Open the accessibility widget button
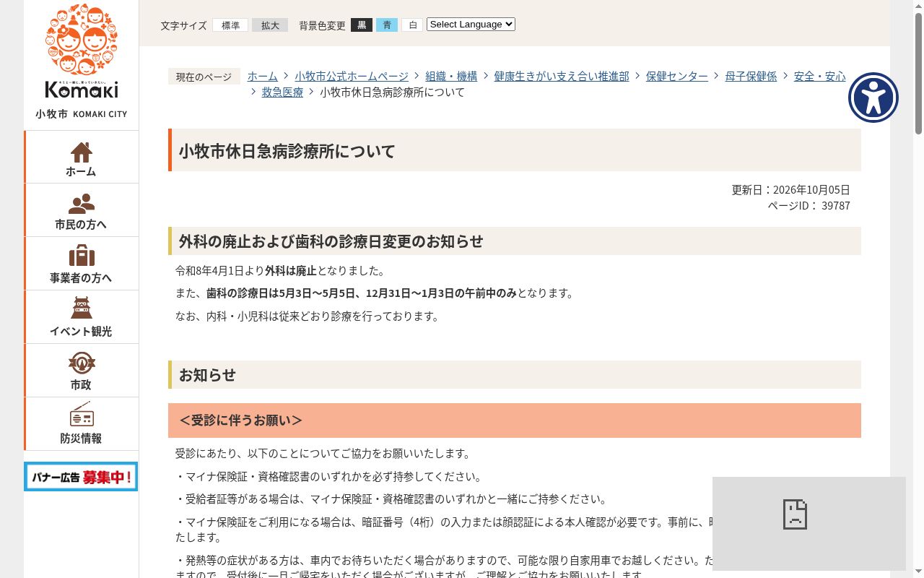Viewport: 924px width, 578px height. pyautogui.click(x=873, y=98)
